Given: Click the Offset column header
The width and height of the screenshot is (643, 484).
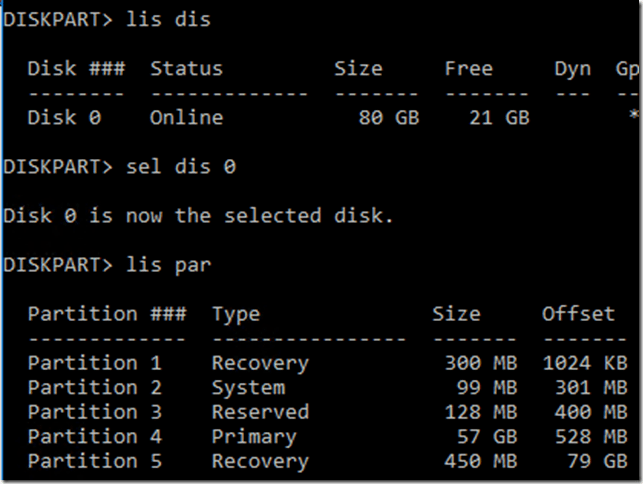Looking at the screenshot, I should pos(578,314).
